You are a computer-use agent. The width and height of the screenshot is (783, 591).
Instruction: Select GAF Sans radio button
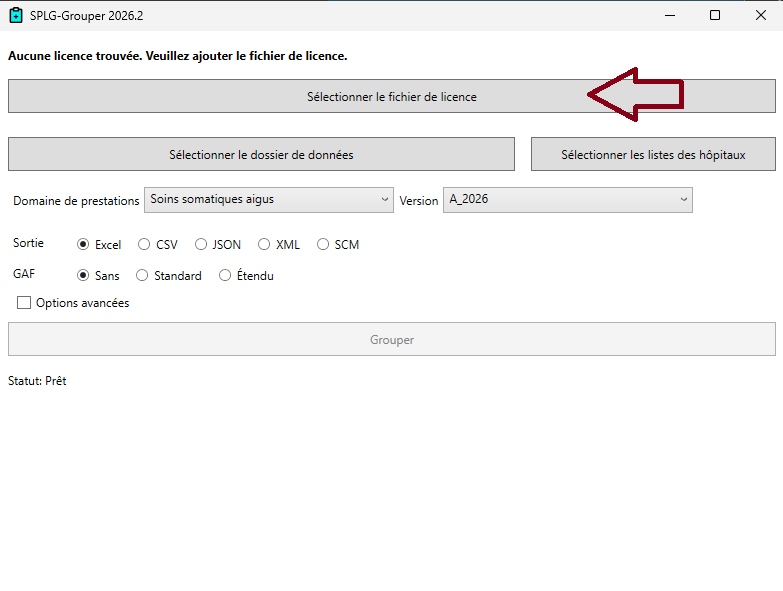(83, 275)
